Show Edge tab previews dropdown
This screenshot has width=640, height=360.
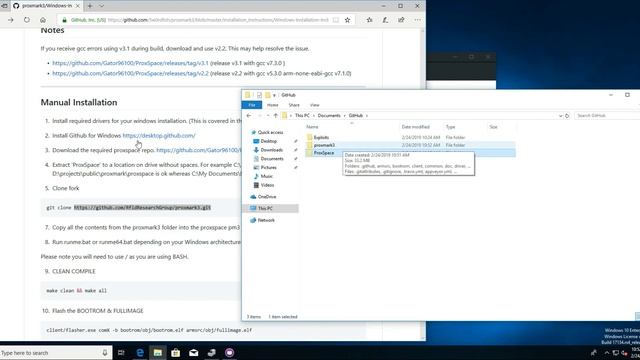(x=102, y=6)
